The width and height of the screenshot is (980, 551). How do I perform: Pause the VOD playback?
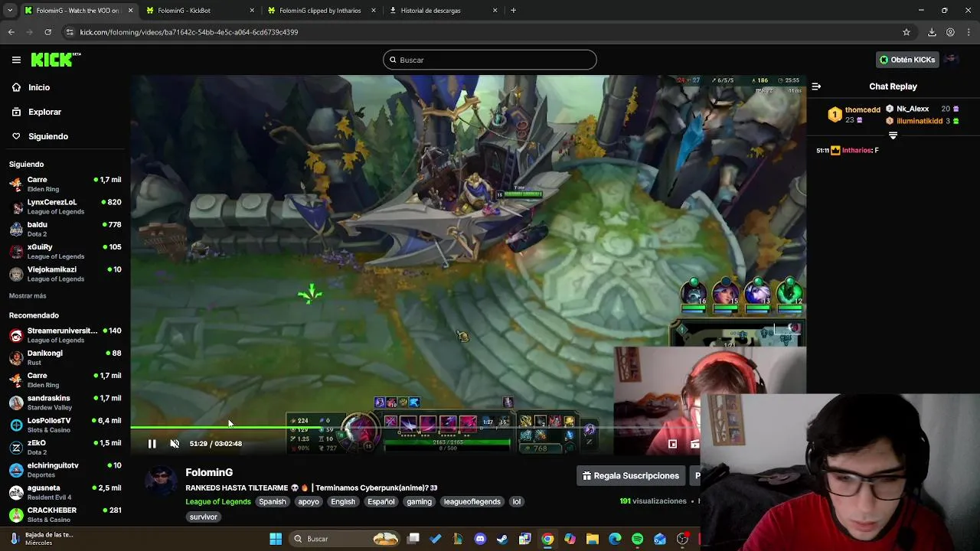152,444
